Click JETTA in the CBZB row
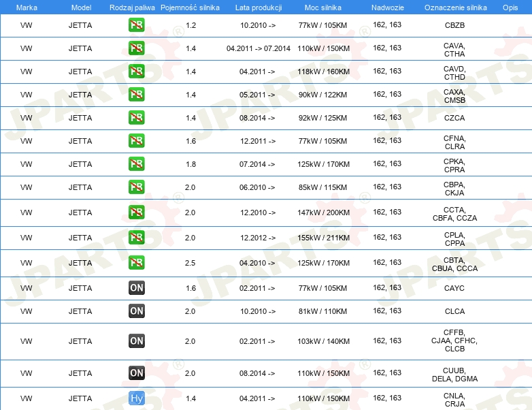The image size is (532, 410). [x=80, y=25]
